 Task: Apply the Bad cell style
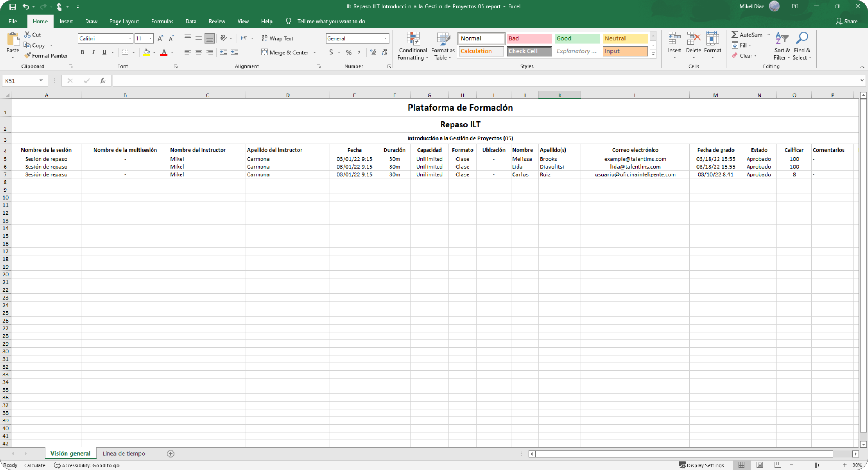coord(529,38)
